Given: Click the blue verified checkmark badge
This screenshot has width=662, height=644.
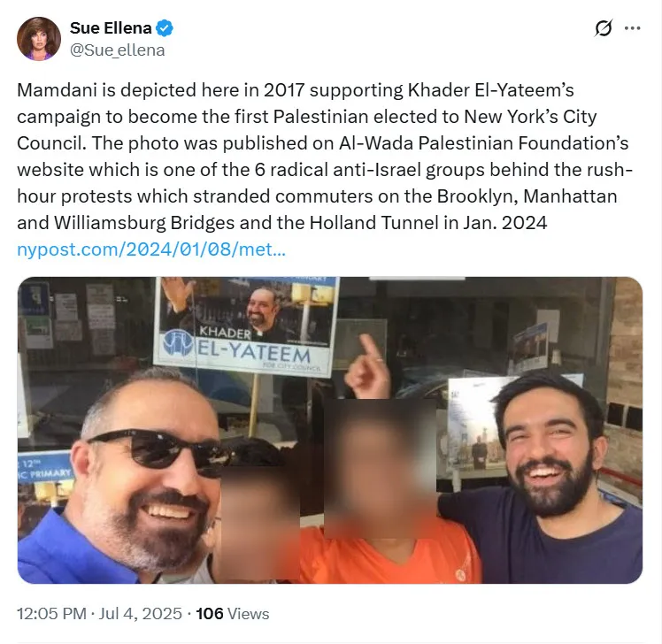Looking at the screenshot, I should (x=165, y=28).
